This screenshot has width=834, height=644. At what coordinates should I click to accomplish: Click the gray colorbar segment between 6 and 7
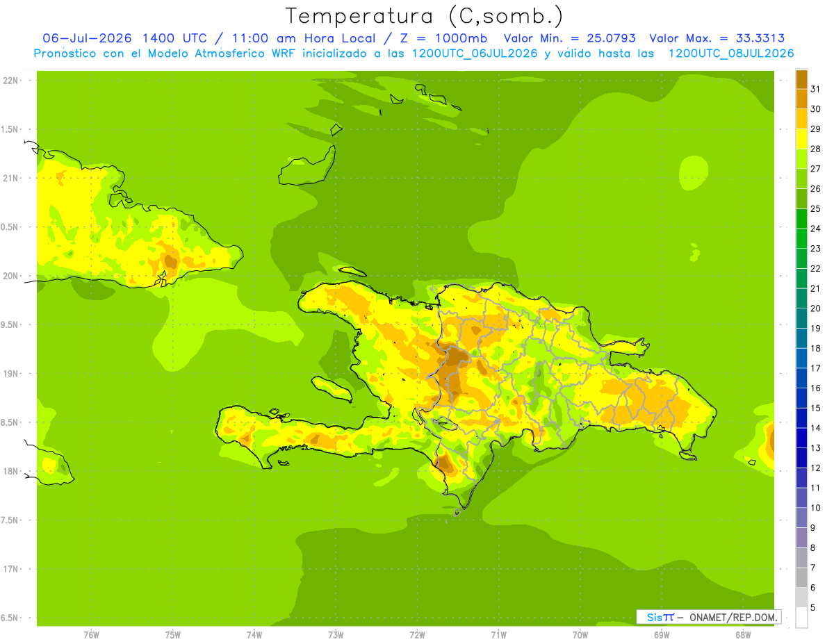click(801, 577)
